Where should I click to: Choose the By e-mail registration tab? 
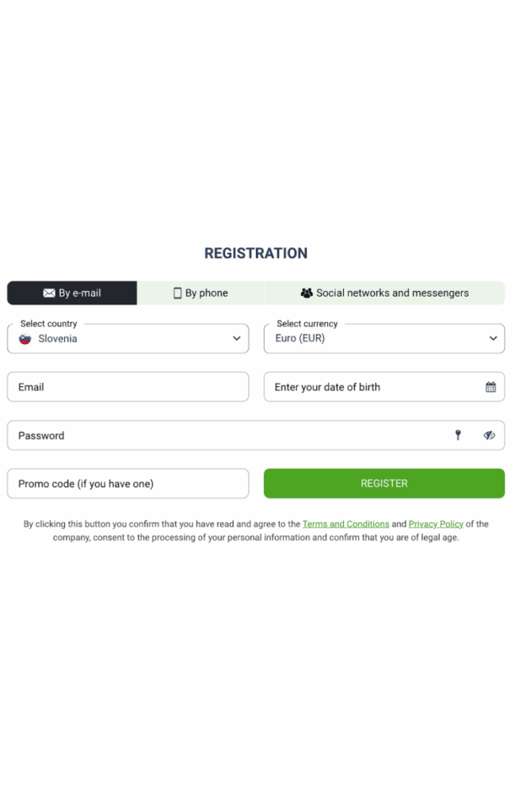pos(73,293)
